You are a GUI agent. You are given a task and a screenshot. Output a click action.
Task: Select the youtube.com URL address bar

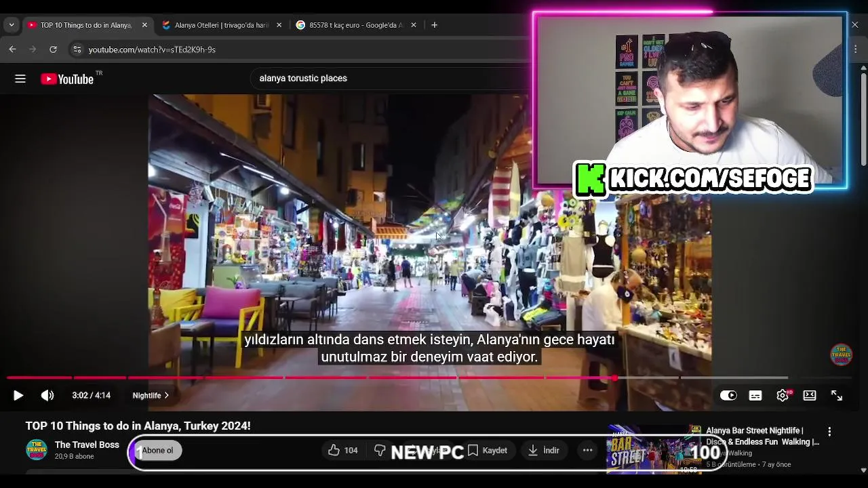tap(152, 49)
